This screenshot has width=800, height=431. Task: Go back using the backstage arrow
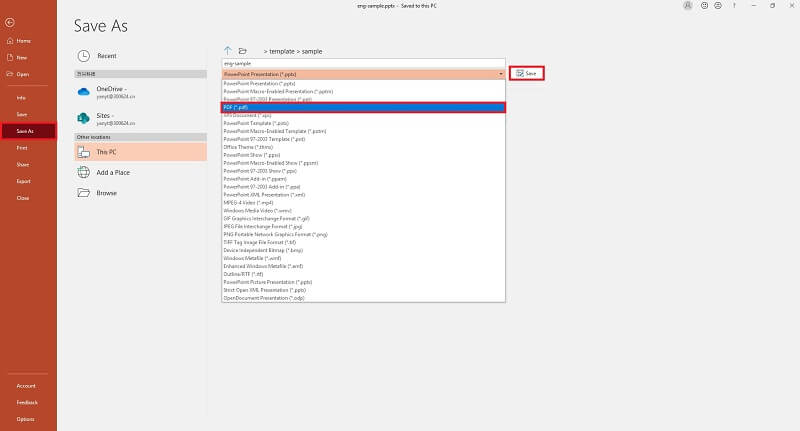(10, 22)
